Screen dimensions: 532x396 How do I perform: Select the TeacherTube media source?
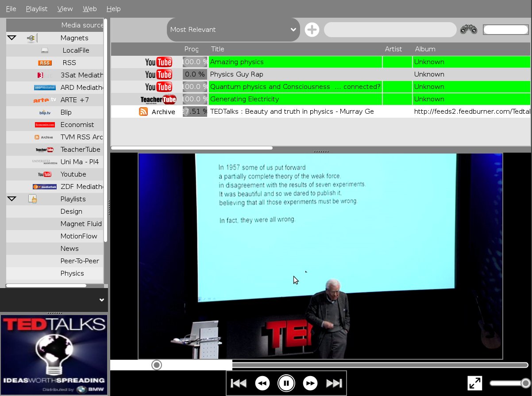coord(80,150)
